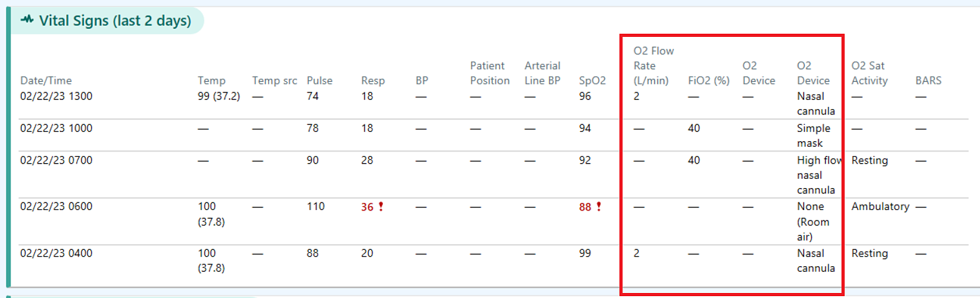Click the O2 Flow Rate (L/min) column header

[x=653, y=66]
